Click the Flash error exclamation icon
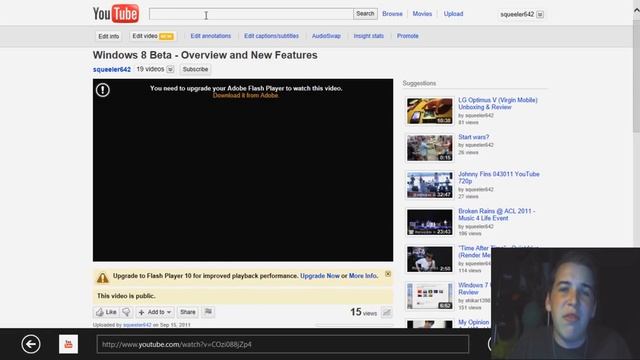 pos(102,90)
